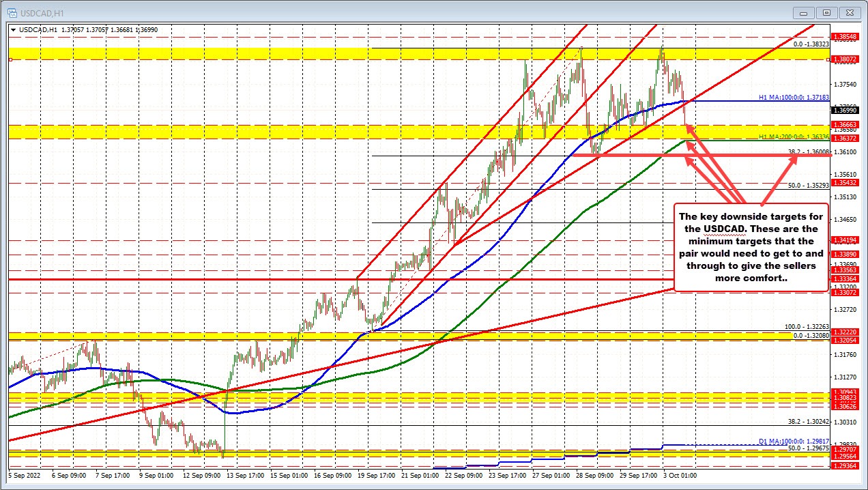Click the 1.38072 red price tag
This screenshot has height=490, width=868.
click(845, 59)
